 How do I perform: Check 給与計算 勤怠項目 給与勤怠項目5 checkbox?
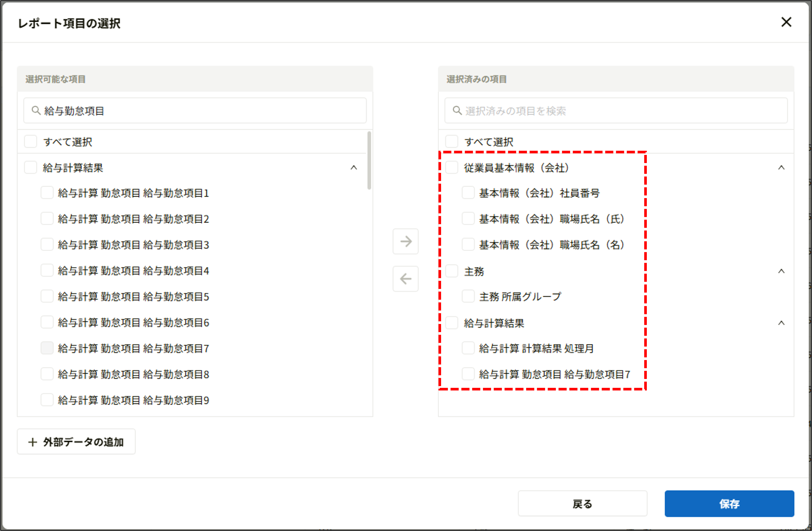47,296
